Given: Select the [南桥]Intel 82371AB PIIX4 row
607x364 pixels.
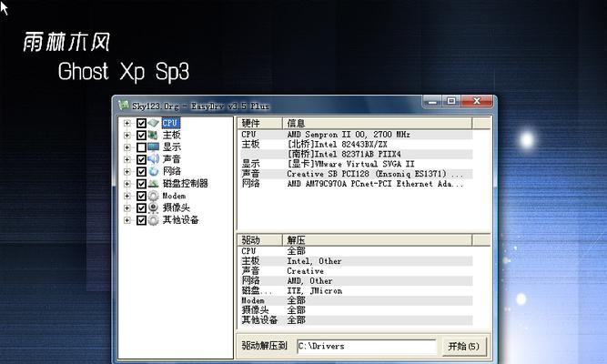Looking at the screenshot, I should (x=355, y=154).
